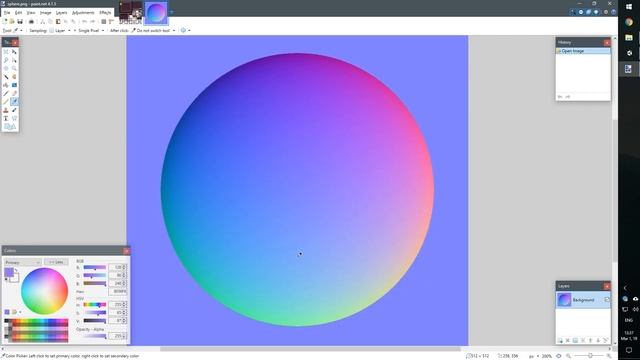Viewport: 640px width, 360px height.
Task: Select the Eraser tool
Action: 14,93
